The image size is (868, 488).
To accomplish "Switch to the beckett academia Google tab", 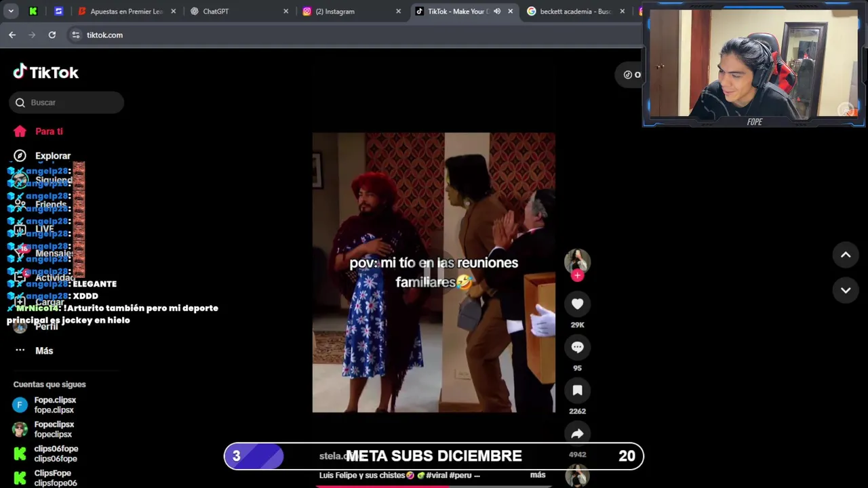I will (x=575, y=12).
